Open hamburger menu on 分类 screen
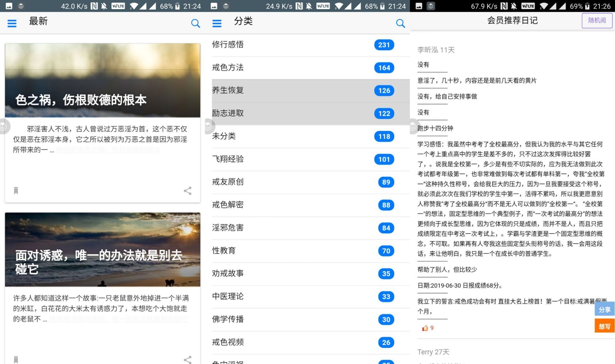 click(217, 23)
